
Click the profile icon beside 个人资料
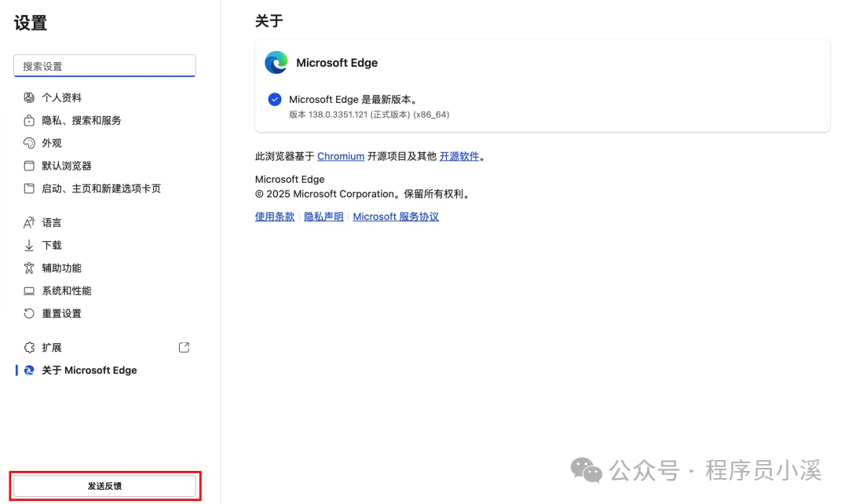(29, 97)
